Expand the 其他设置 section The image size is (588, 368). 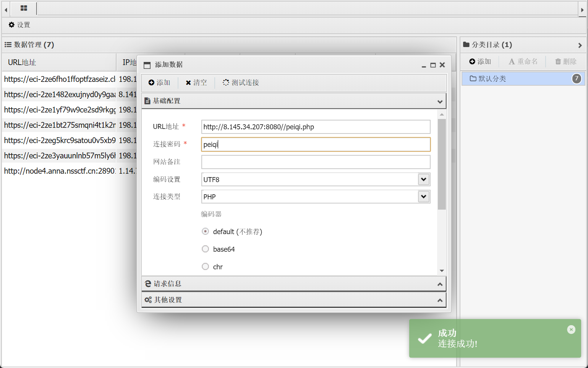tap(293, 300)
